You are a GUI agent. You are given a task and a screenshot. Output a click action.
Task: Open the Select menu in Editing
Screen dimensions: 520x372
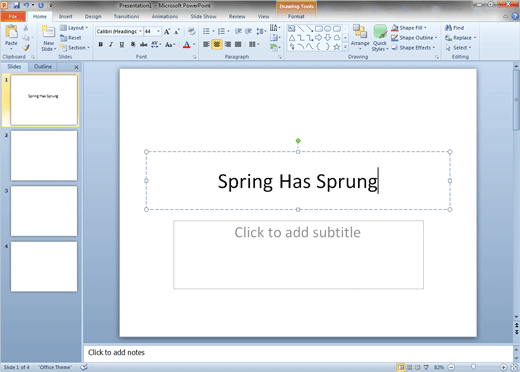pos(458,48)
